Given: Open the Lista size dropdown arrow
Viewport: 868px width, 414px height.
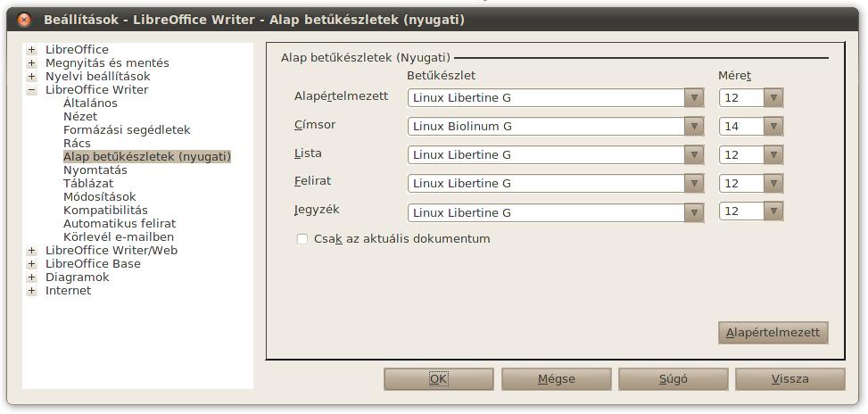Looking at the screenshot, I should 773,154.
